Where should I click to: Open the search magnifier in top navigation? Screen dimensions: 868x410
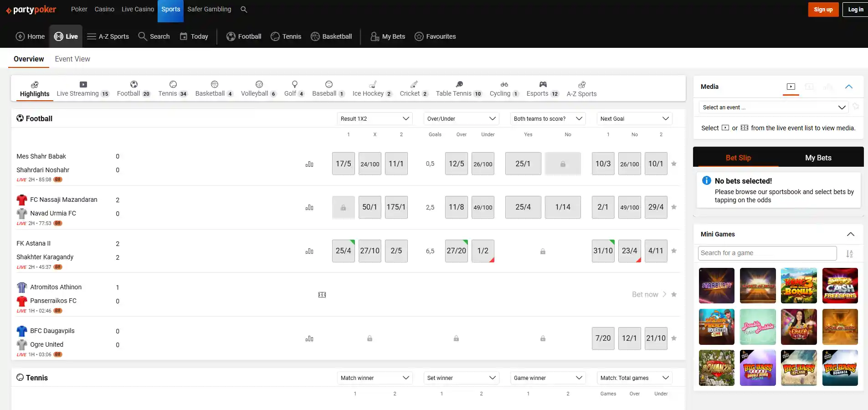244,9
